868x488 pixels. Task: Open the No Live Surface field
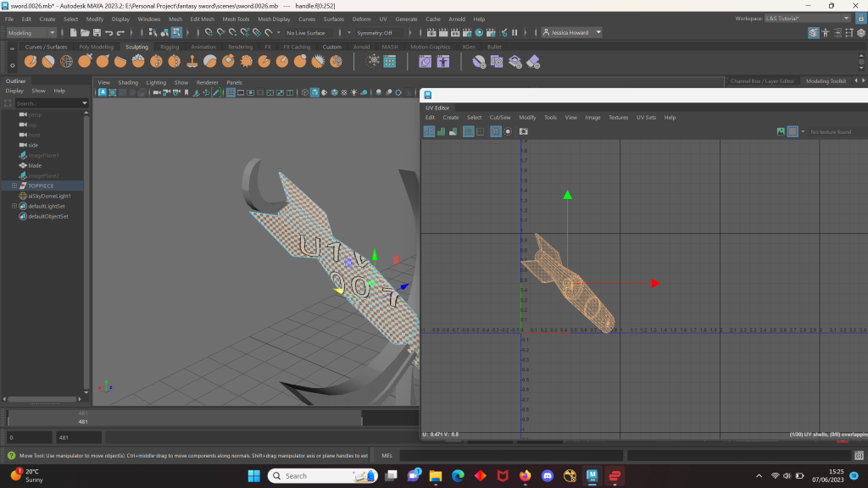pos(309,33)
